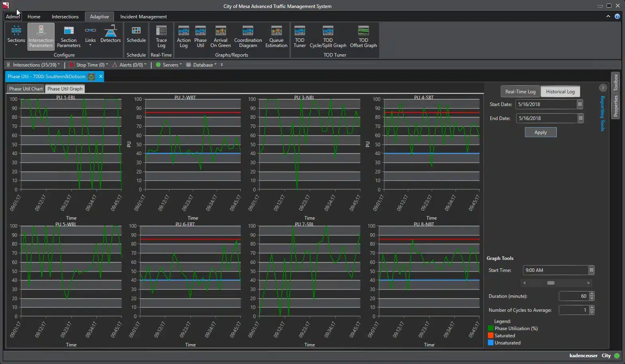Image resolution: width=625 pixels, height=364 pixels.
Task: Switch to the Incident Management tab
Action: pos(143,17)
